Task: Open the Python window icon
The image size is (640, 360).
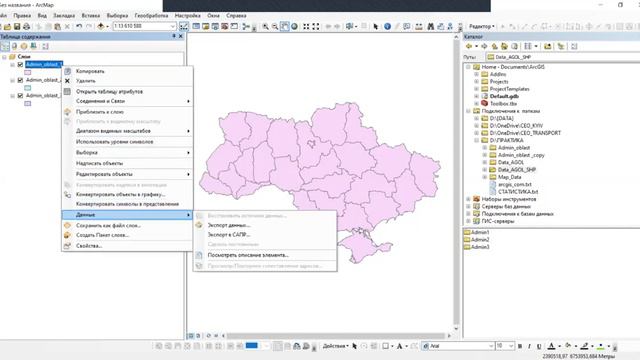Action: pos(234,27)
